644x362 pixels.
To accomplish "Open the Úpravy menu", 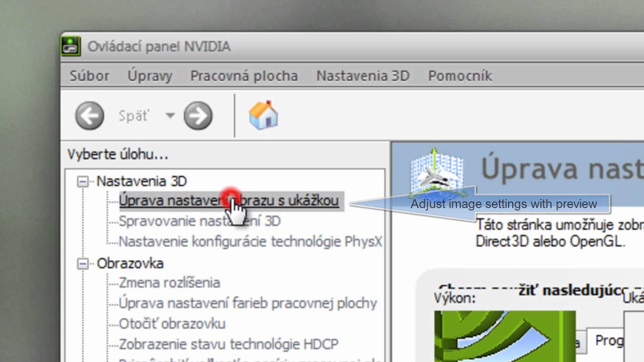I will click(150, 76).
